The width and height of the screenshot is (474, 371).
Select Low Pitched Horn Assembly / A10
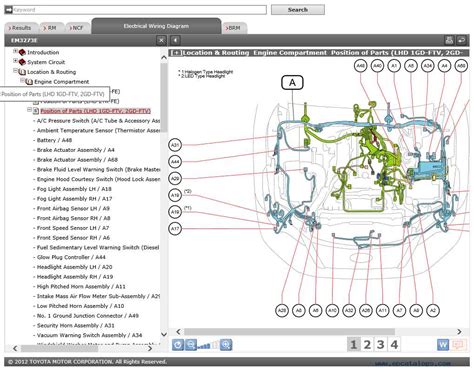[80, 306]
